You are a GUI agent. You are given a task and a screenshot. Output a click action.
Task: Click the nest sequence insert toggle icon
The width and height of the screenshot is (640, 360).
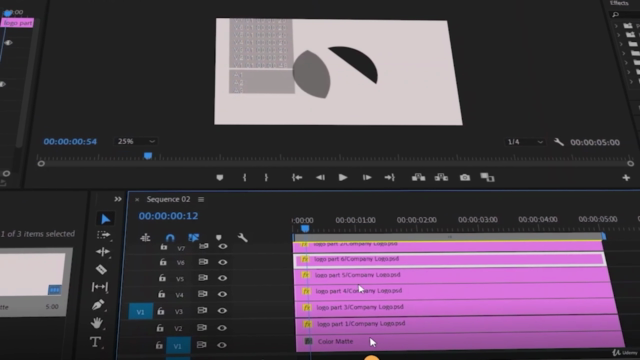click(x=145, y=238)
